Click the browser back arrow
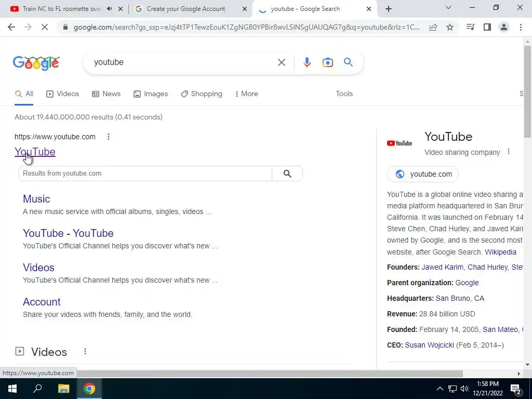The height and width of the screenshot is (399, 532). tap(11, 27)
